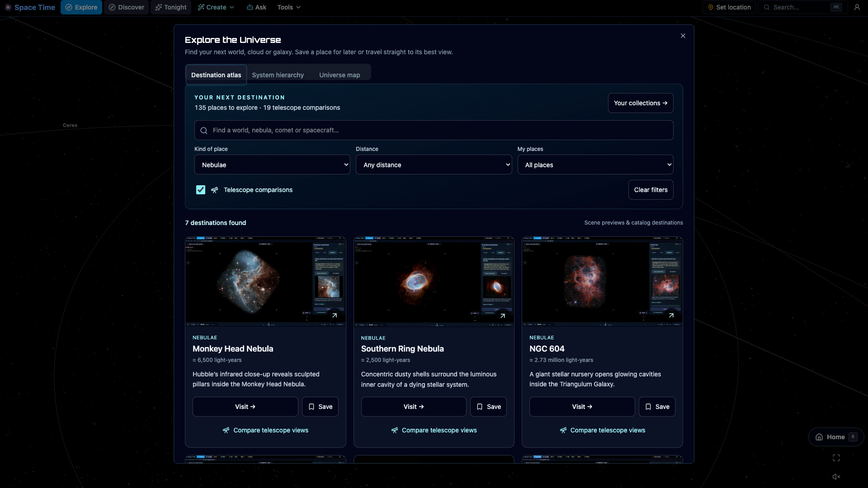This screenshot has height=488, width=868.
Task: Click the NGC 604 title
Action: pyautogui.click(x=547, y=349)
